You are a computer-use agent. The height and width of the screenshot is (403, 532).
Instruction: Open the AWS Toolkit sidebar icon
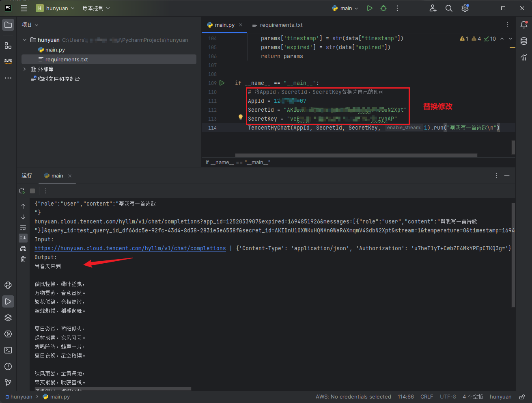[x=8, y=61]
